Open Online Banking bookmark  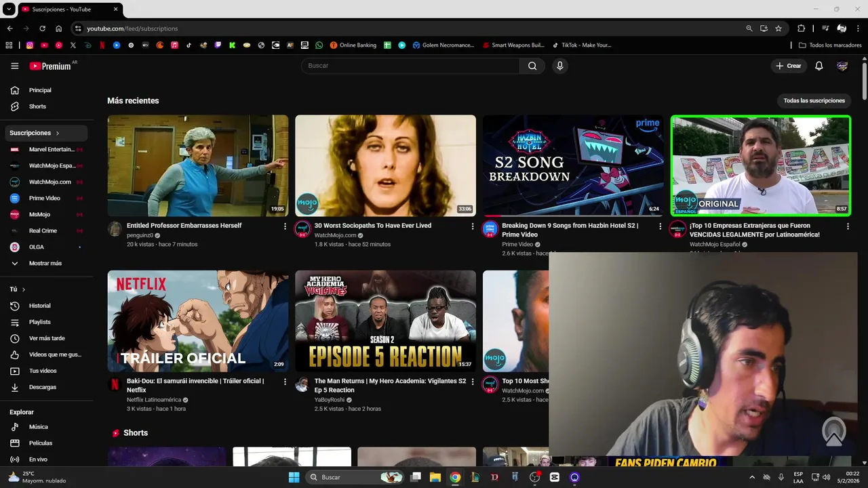353,45
